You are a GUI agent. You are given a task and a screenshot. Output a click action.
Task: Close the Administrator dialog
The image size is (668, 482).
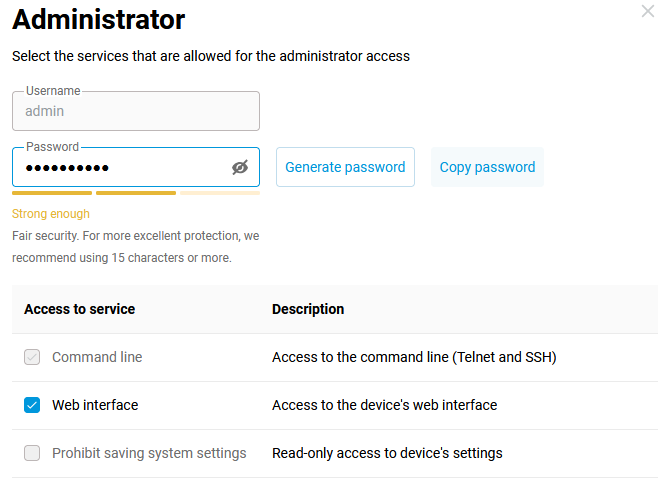click(647, 12)
